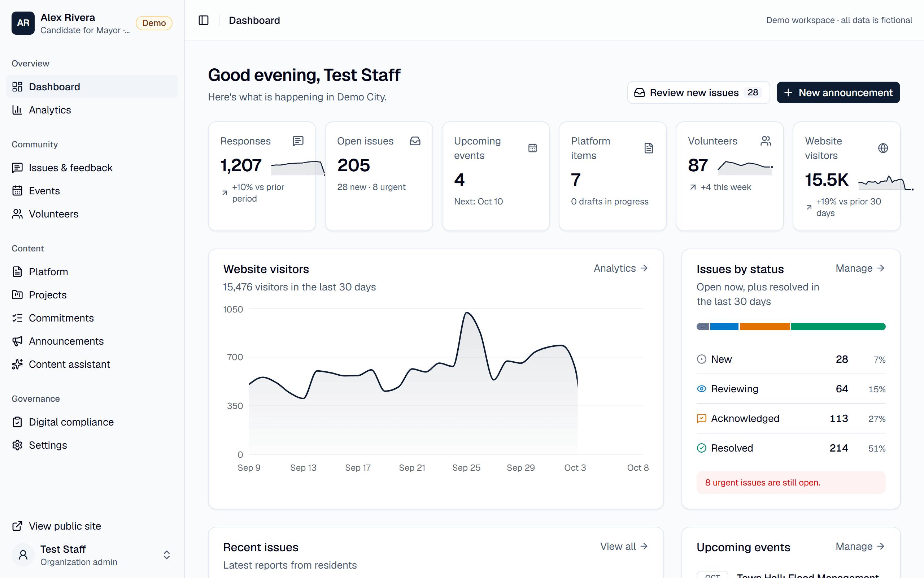Click the Website visitors globe icon

coord(883,148)
